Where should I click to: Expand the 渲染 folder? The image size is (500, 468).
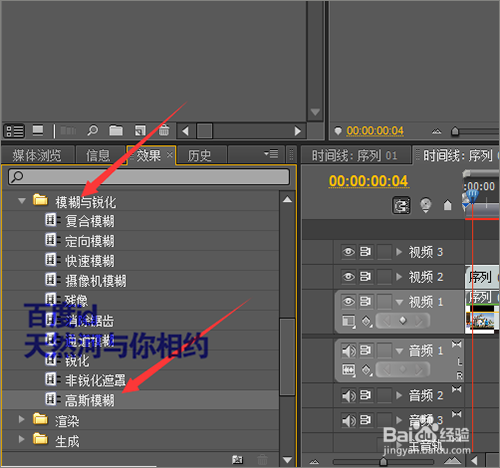(22, 419)
